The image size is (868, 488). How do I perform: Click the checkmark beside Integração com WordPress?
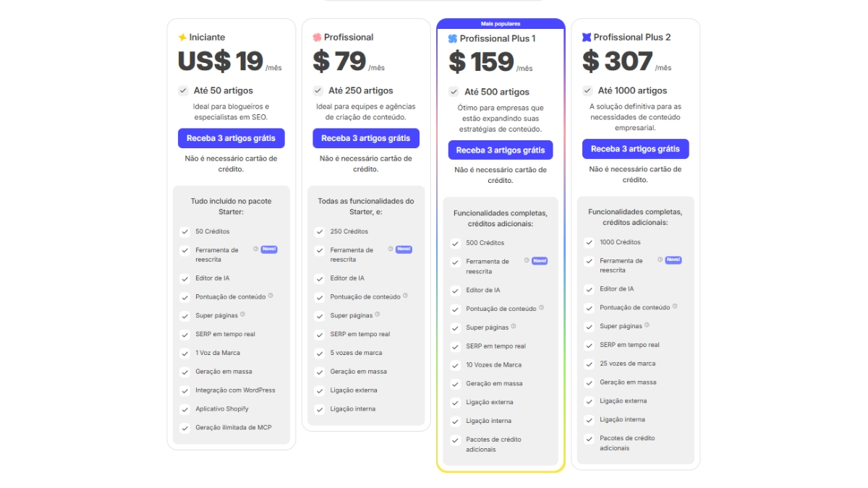[185, 390]
